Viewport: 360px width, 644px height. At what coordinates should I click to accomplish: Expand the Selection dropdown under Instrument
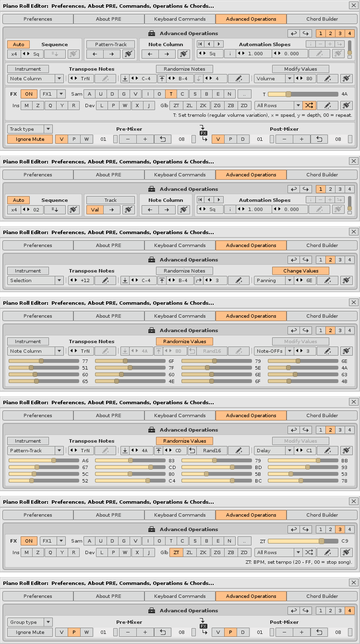click(x=35, y=280)
